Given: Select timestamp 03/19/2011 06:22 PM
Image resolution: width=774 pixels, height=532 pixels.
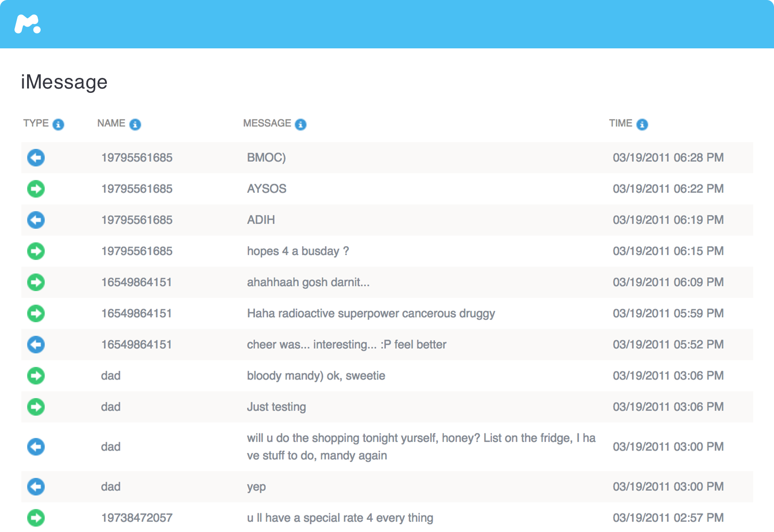Looking at the screenshot, I should [668, 189].
